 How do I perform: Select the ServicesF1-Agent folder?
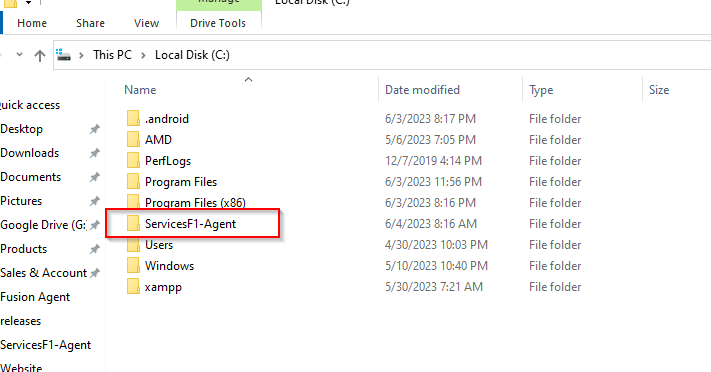[x=190, y=224]
